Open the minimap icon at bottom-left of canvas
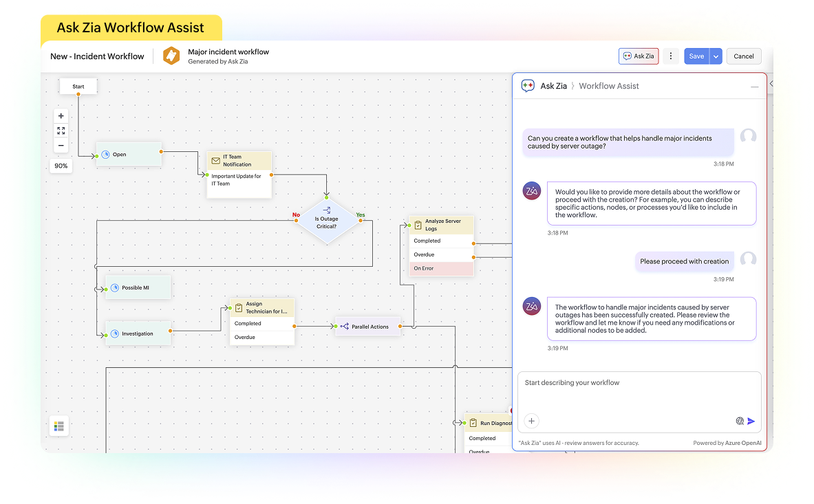The height and width of the screenshot is (504, 814). point(58,426)
